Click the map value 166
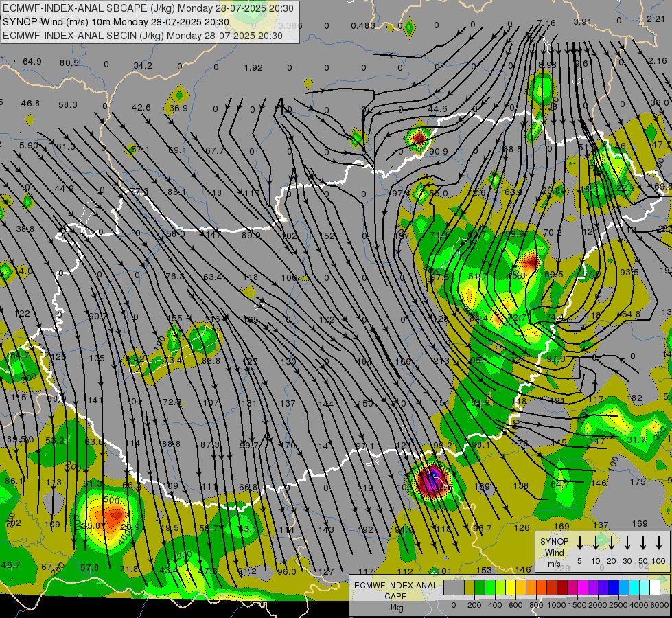This screenshot has width=672, height=618. coord(403,361)
